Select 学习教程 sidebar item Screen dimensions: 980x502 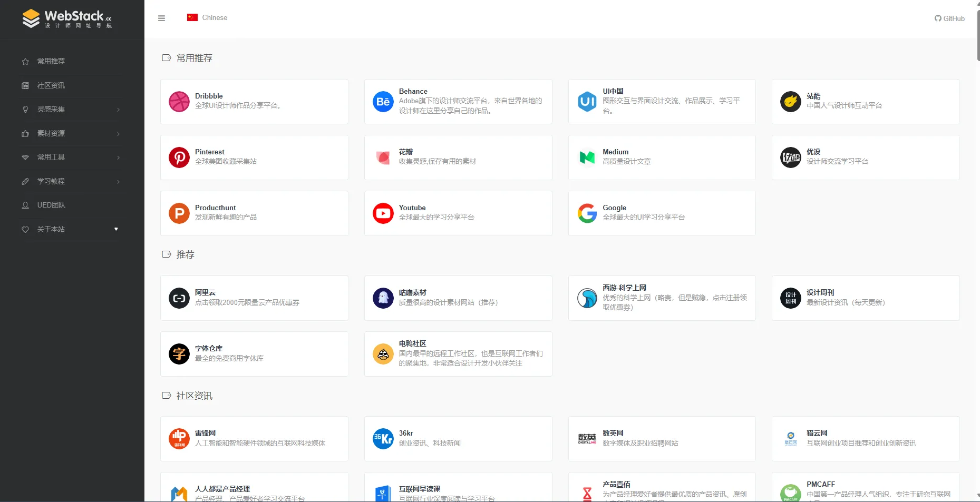click(51, 181)
